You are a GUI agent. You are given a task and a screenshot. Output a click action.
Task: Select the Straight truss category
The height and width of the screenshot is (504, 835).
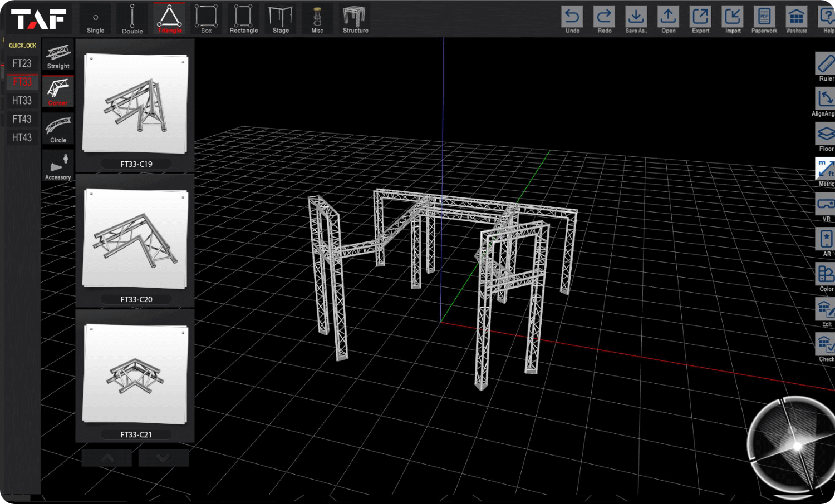[x=58, y=56]
